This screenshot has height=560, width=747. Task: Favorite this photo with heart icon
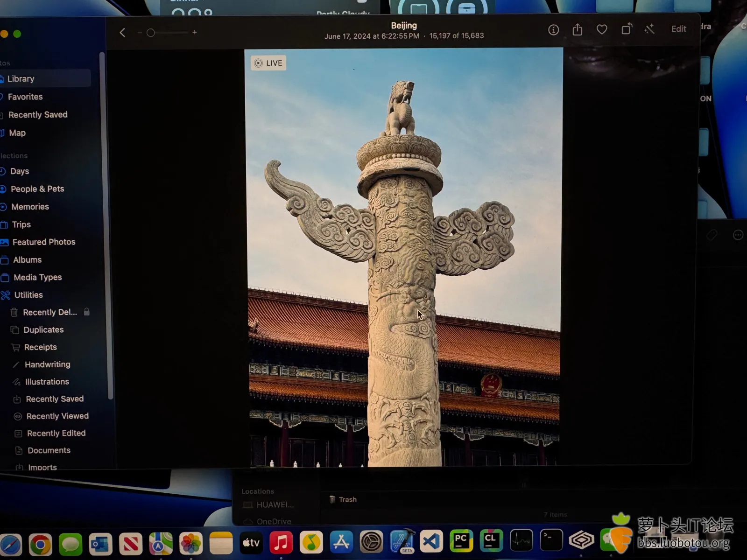(602, 29)
